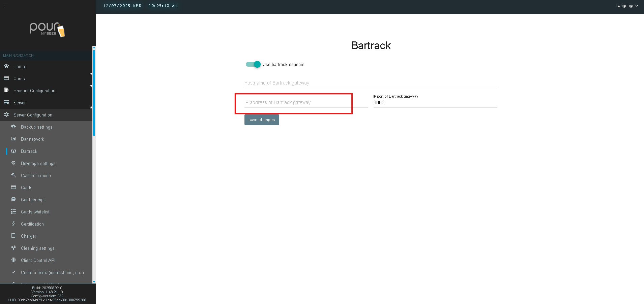Click the save changes button
The width and height of the screenshot is (644, 304).
point(262,120)
